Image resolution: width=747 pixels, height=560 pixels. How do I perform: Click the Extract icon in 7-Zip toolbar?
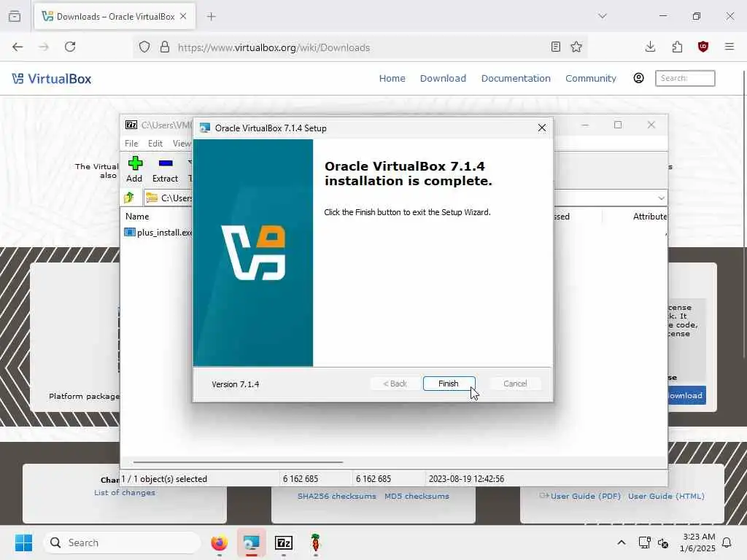(165, 169)
